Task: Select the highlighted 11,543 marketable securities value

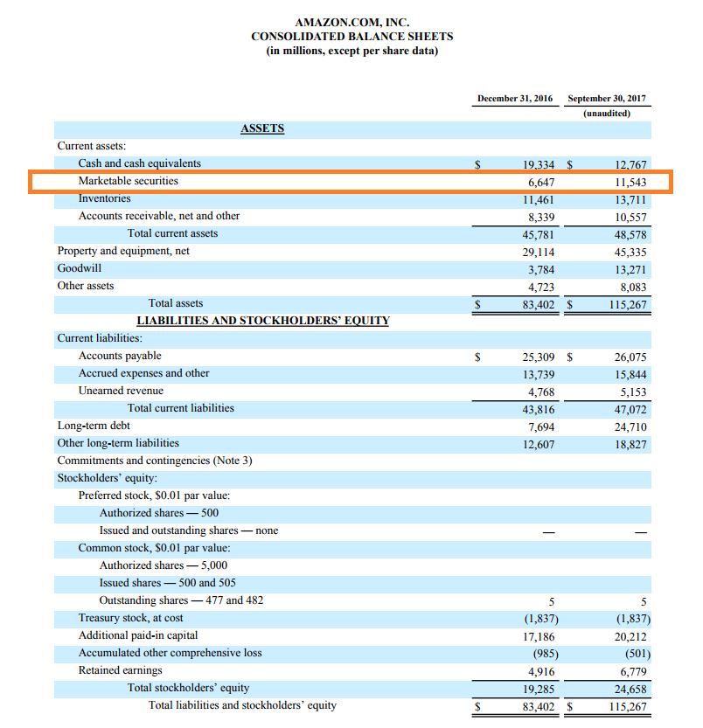Action: (631, 182)
